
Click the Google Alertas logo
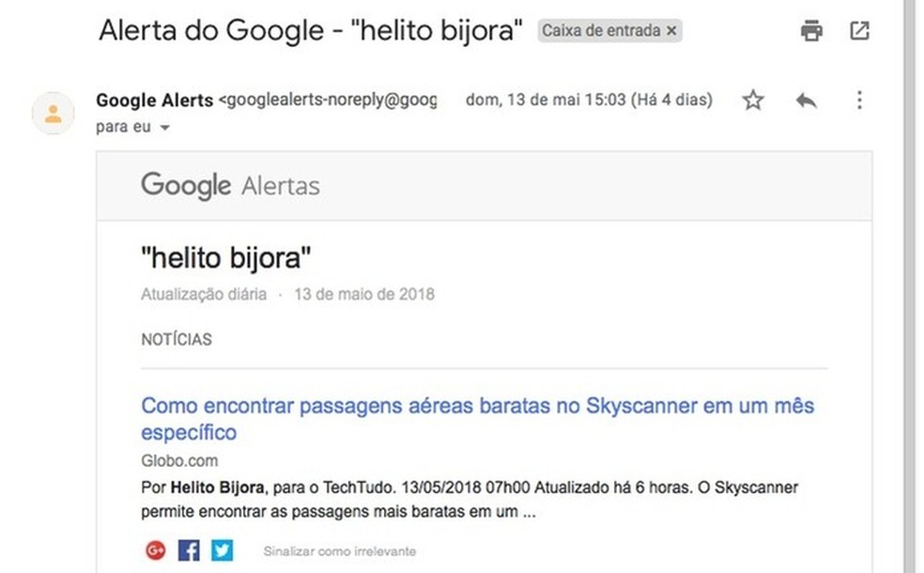tap(230, 185)
